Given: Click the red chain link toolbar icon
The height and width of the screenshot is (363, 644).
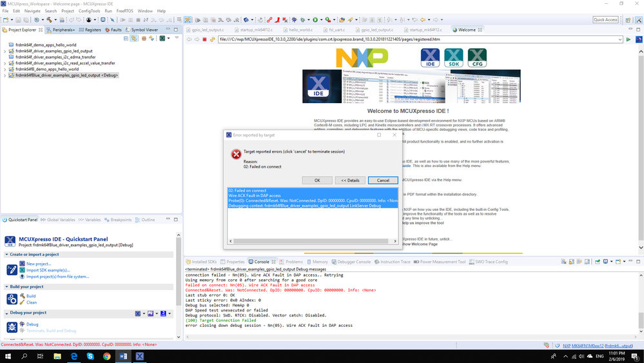Looking at the screenshot, I should tap(269, 20).
